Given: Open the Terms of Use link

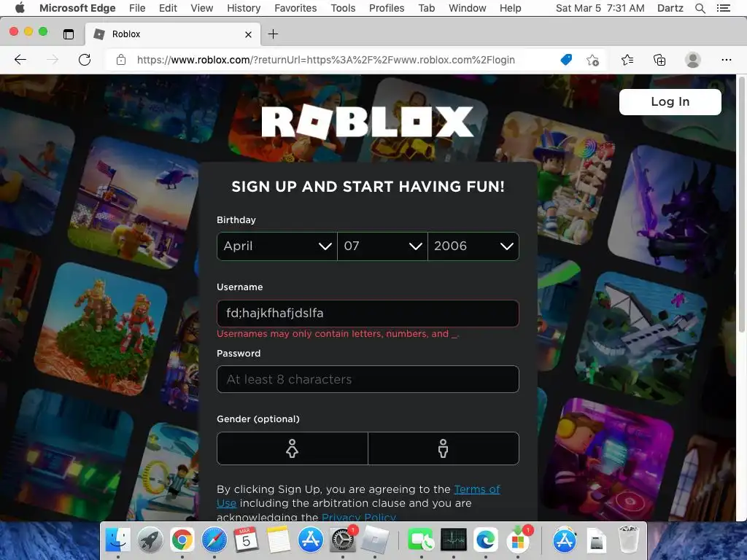Looking at the screenshot, I should (x=477, y=489).
